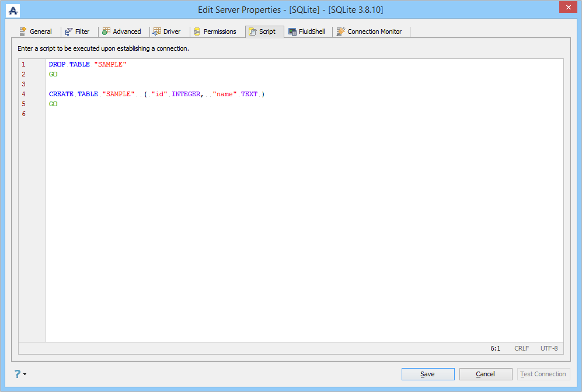582x392 pixels.
Task: Click the GO statement on line 2
Action: point(53,74)
